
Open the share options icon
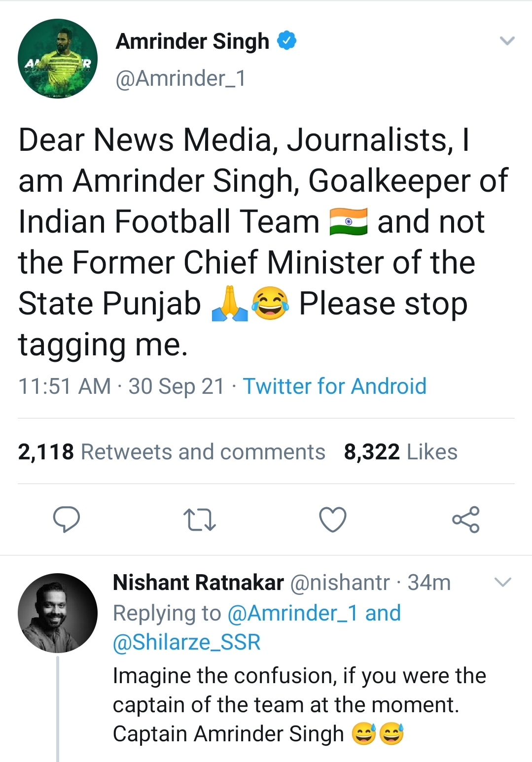click(465, 520)
